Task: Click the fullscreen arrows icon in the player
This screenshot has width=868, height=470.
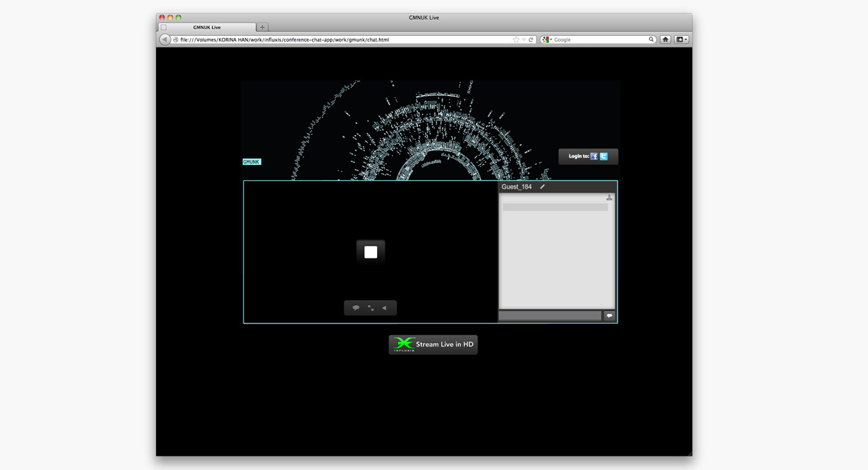Action: pos(371,308)
